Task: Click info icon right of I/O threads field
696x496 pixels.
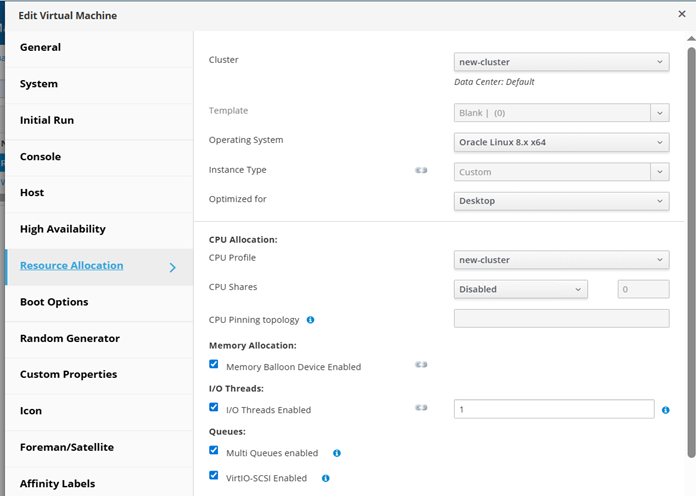Action: point(665,410)
